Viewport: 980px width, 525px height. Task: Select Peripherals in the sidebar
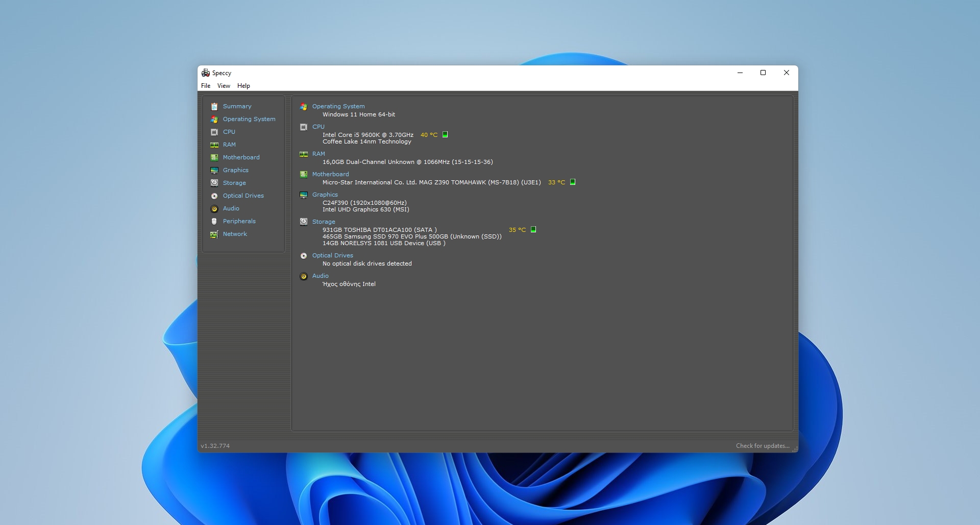239,221
